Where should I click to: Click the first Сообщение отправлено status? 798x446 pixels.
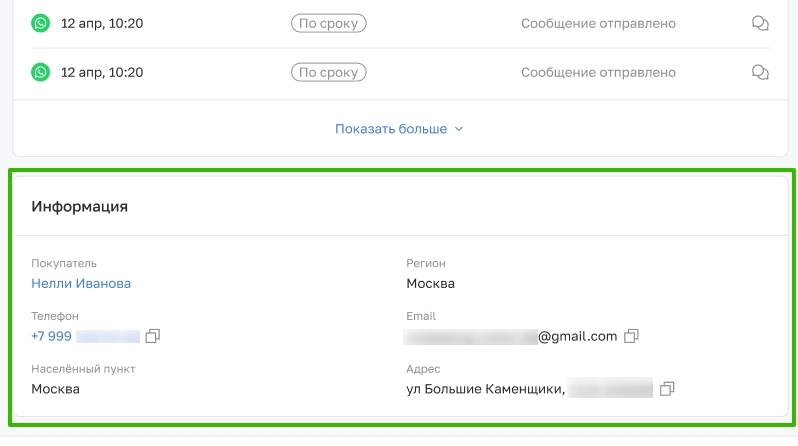click(598, 23)
